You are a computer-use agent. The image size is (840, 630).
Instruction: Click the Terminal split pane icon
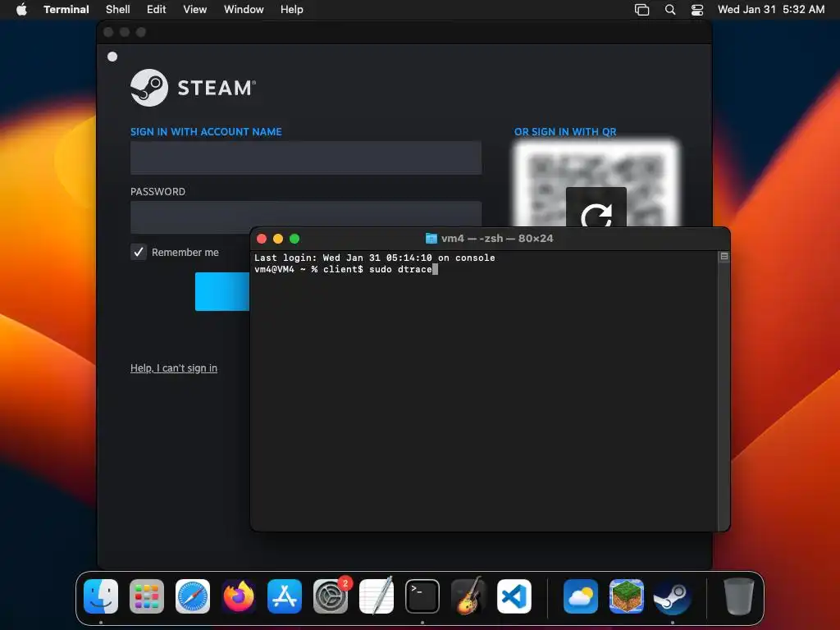point(724,257)
